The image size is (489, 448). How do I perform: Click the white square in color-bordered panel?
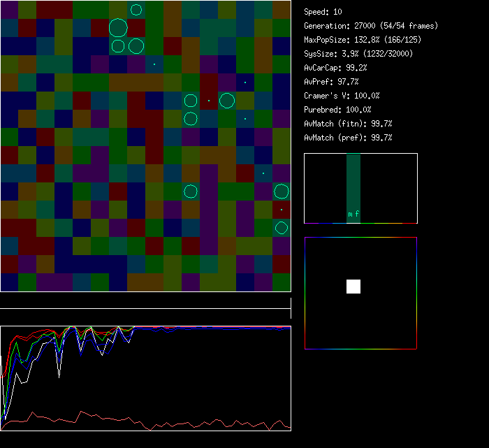click(353, 286)
